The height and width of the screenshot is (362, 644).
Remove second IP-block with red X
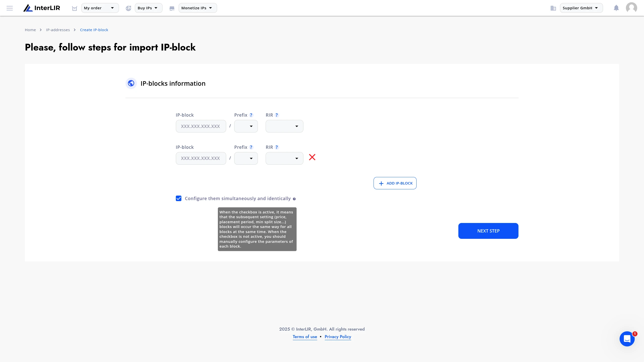click(x=312, y=157)
